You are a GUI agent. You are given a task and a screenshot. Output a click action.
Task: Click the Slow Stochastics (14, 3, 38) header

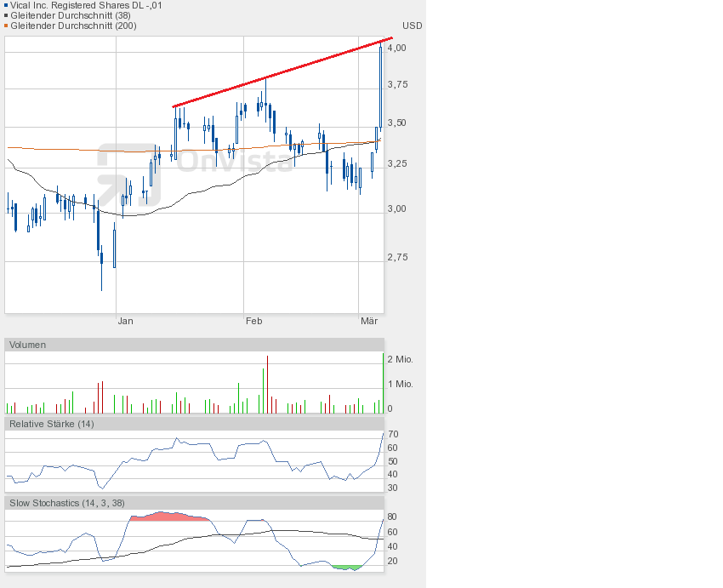pos(194,503)
